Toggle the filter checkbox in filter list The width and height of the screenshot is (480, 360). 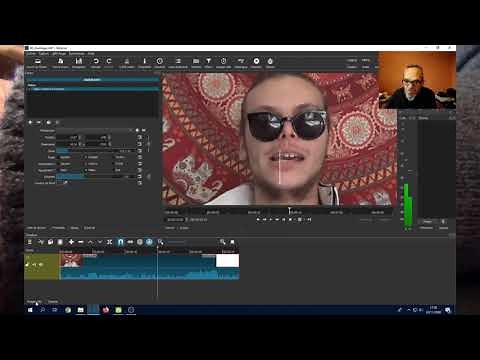coord(29,89)
